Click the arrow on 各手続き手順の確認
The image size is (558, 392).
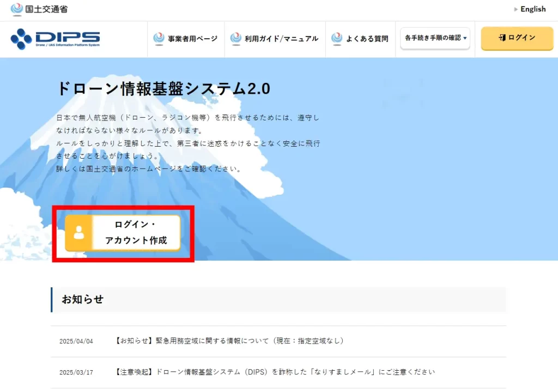(x=465, y=39)
